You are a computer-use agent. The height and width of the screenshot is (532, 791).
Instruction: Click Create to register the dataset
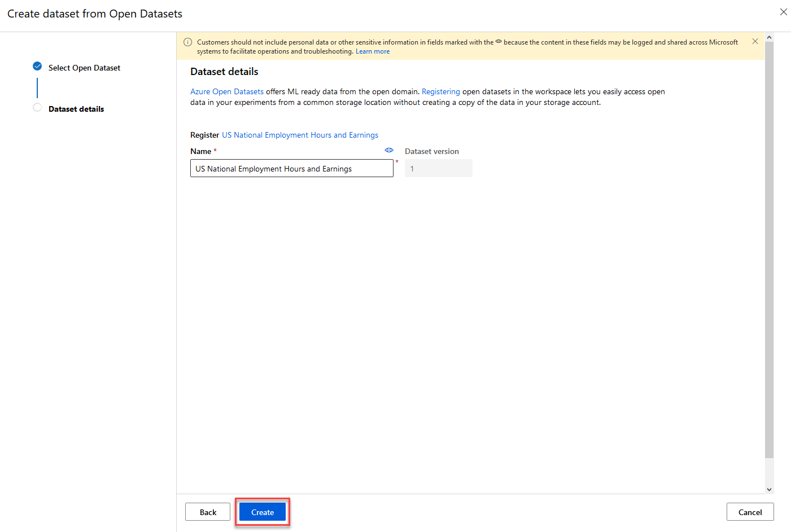point(263,512)
